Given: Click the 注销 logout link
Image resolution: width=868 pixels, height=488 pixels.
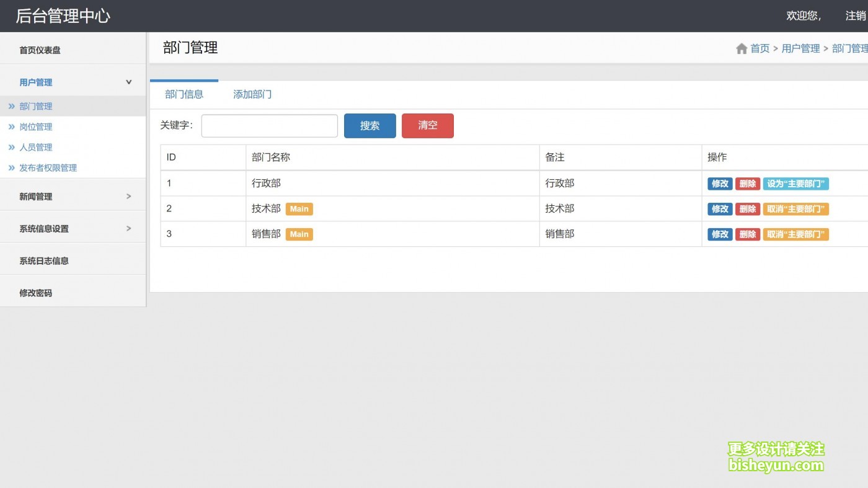Looking at the screenshot, I should point(856,16).
